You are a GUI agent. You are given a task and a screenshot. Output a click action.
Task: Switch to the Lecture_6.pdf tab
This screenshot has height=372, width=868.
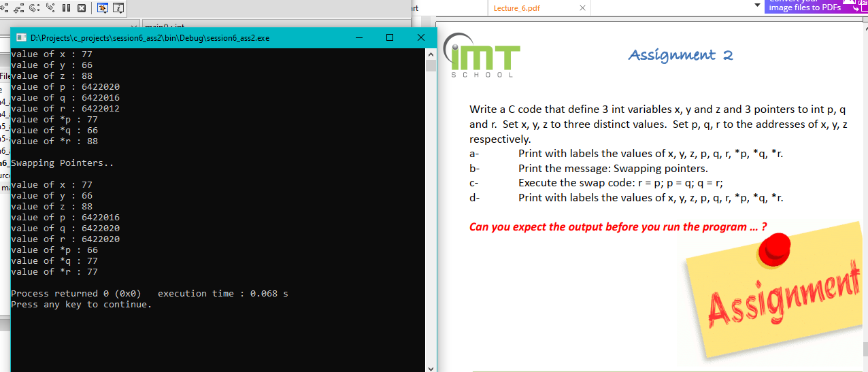[517, 8]
